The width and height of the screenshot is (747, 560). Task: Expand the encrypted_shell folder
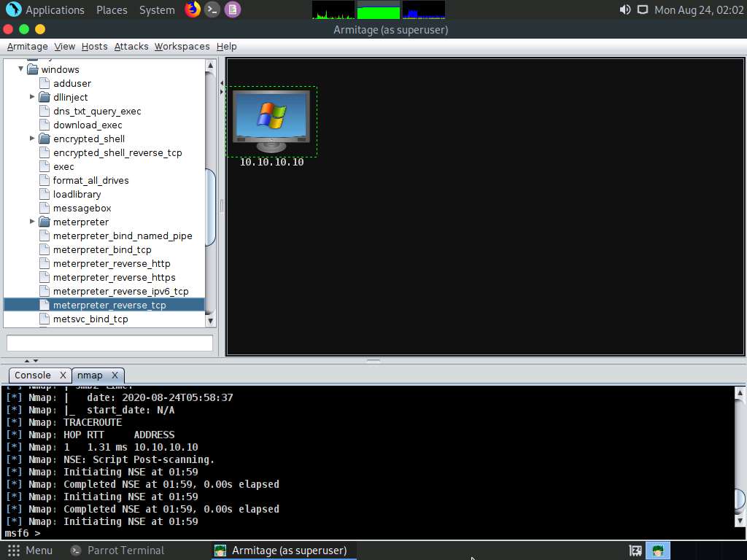pos(32,138)
